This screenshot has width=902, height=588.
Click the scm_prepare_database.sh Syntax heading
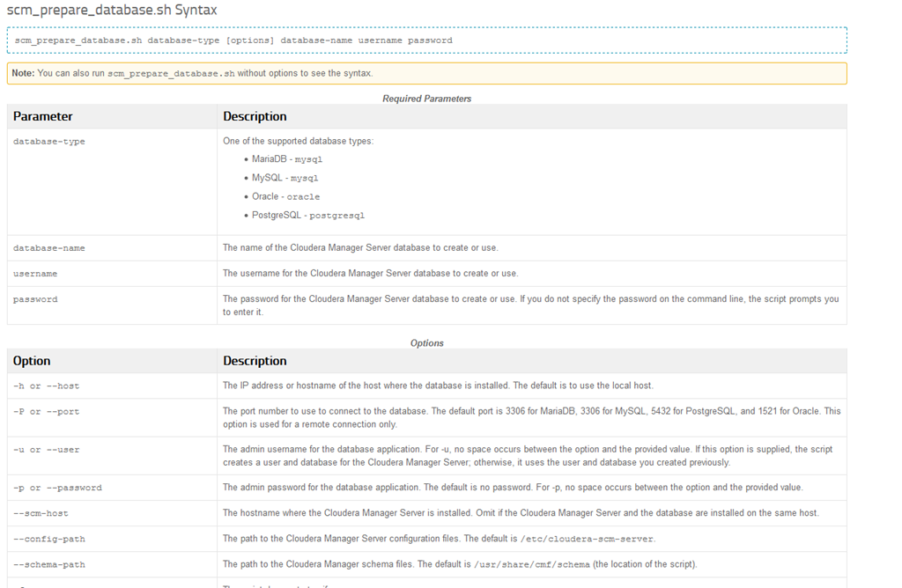(112, 11)
